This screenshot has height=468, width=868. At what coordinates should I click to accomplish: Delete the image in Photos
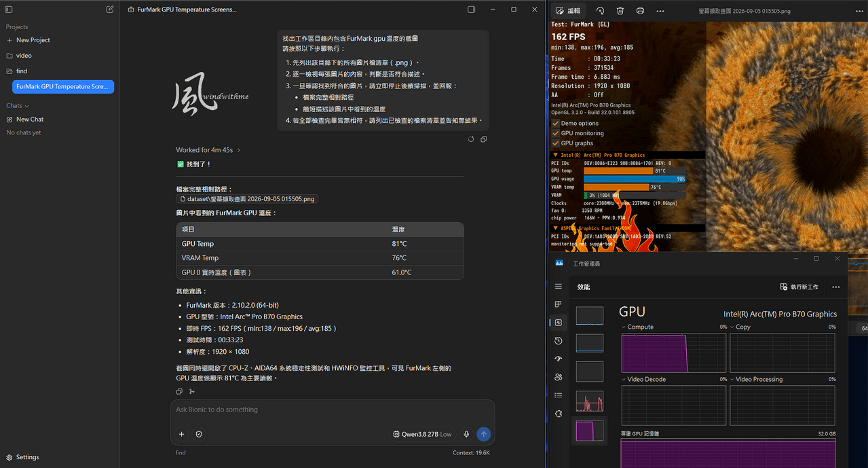[x=620, y=11]
